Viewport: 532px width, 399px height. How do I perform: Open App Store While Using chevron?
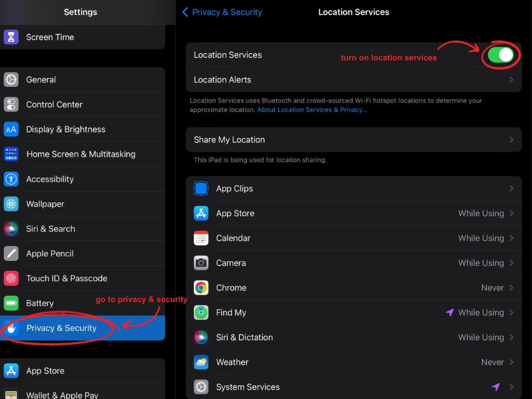pos(511,213)
